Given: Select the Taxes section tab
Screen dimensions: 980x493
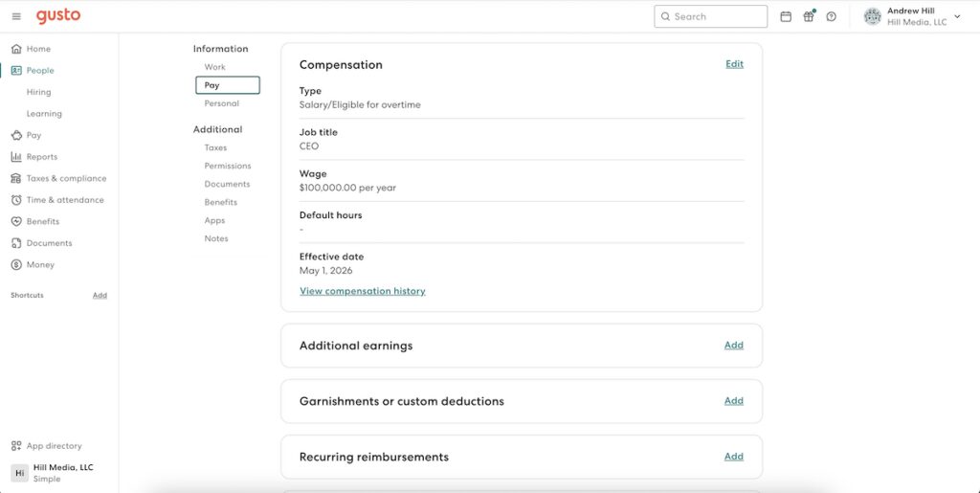Looking at the screenshot, I should [215, 148].
